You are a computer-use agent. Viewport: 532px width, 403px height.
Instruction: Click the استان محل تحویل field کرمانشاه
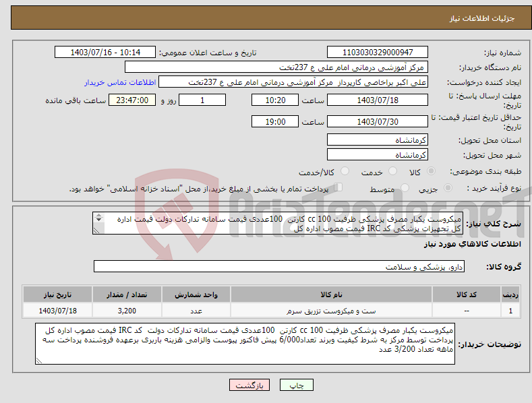click(378, 139)
